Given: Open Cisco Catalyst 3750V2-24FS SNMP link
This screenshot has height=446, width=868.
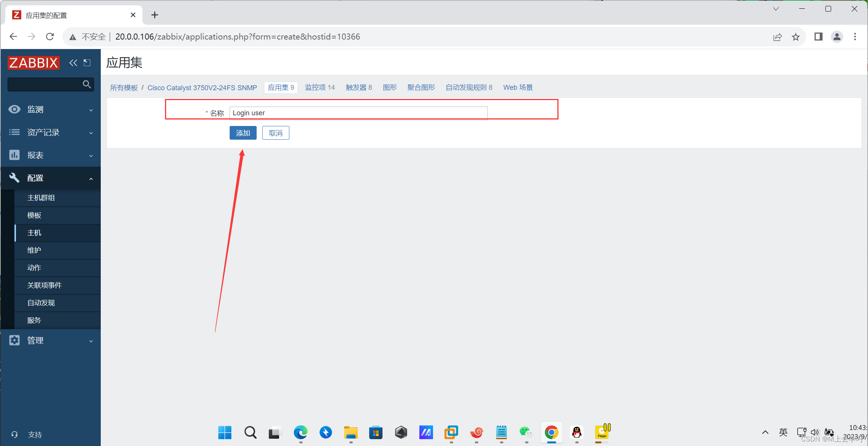Looking at the screenshot, I should click(x=202, y=88).
